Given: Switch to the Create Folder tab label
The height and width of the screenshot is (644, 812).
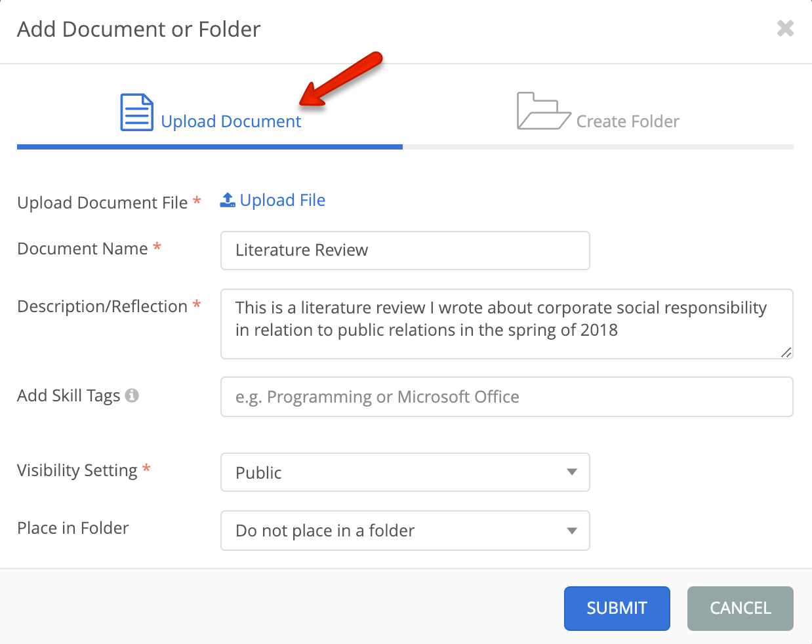Looking at the screenshot, I should [628, 121].
